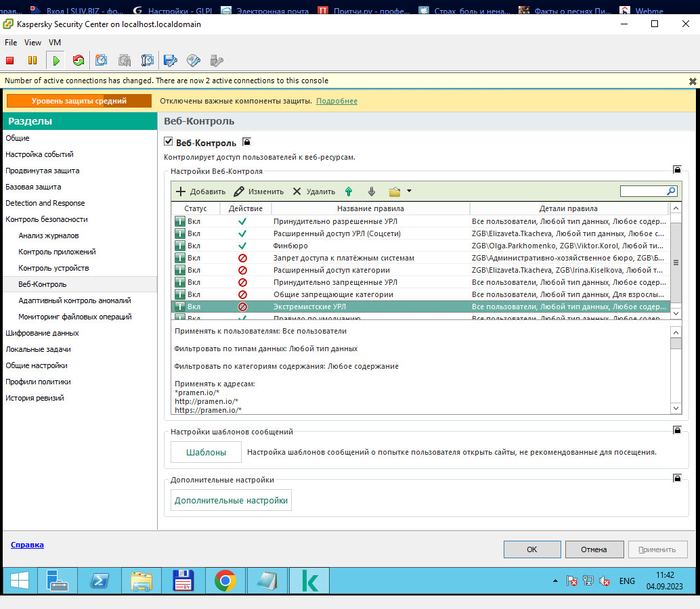Toggle status of Финбюро rule
This screenshot has height=609, width=700.
(x=180, y=246)
